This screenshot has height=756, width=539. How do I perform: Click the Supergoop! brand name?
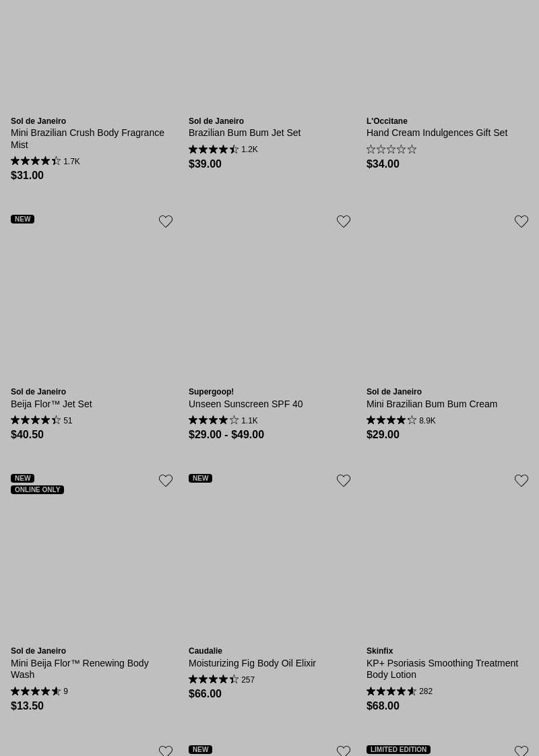[211, 392]
